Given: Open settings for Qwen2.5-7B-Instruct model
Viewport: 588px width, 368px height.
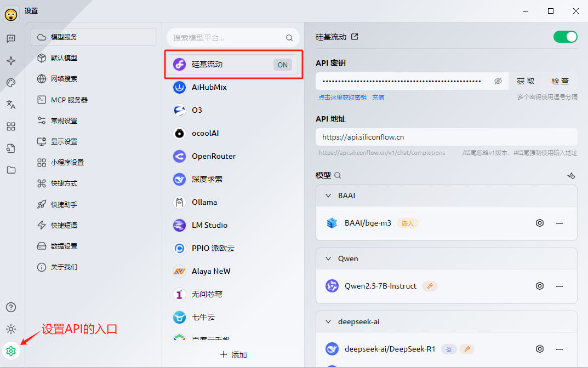Looking at the screenshot, I should 540,286.
